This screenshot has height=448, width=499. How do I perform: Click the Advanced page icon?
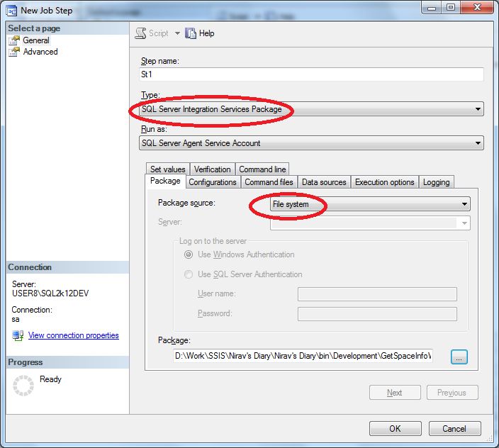[x=14, y=52]
